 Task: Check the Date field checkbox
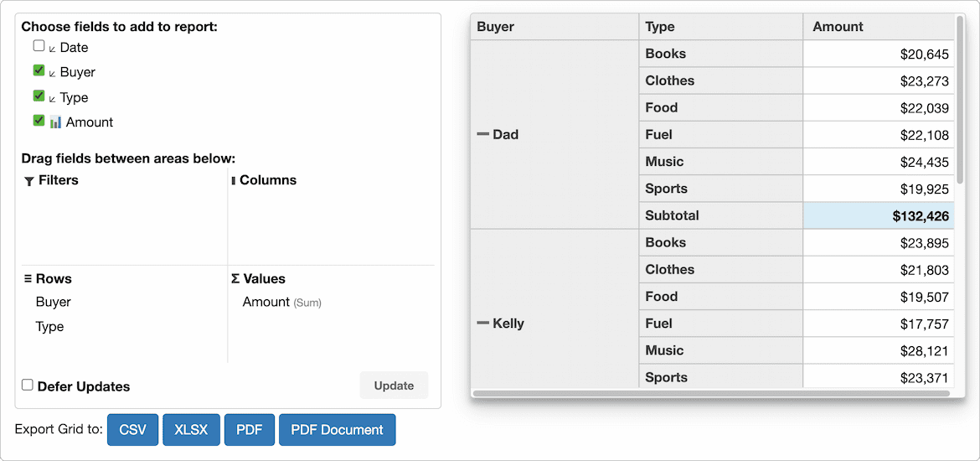coord(39,45)
